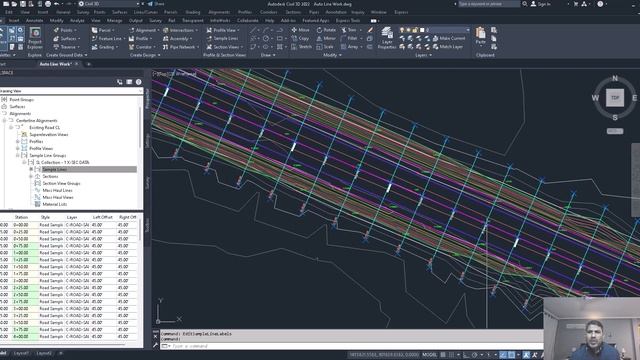Select the Copy tool in Modify
Image resolution: width=640 pixels, height=360 pixels.
(300, 38)
